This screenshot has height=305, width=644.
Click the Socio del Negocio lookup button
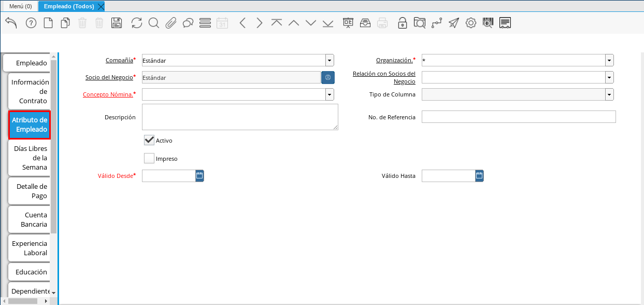click(328, 77)
